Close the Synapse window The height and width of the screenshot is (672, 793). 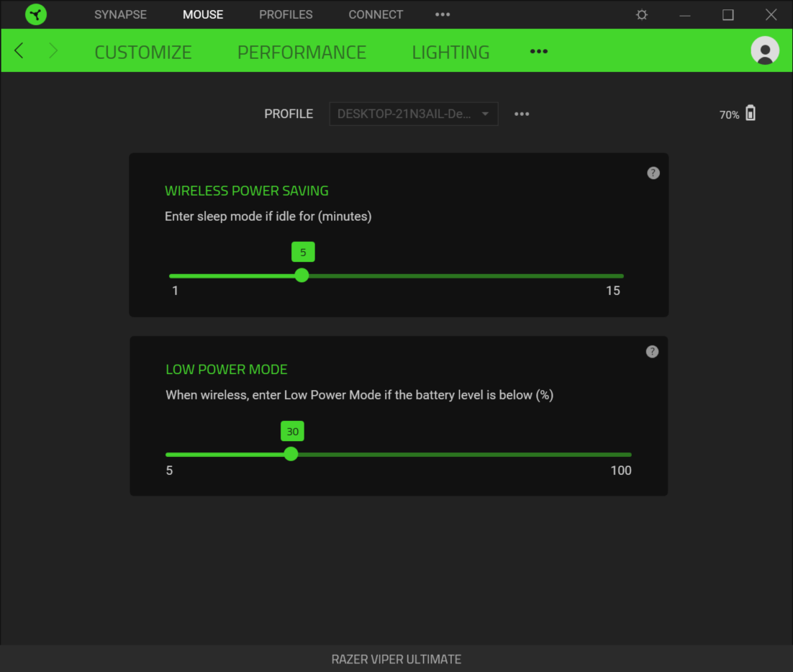[771, 14]
